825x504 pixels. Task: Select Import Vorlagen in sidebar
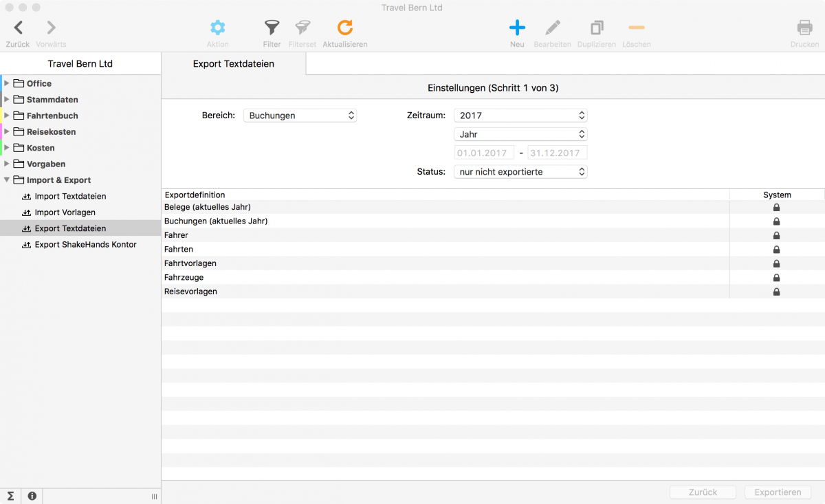[65, 212]
